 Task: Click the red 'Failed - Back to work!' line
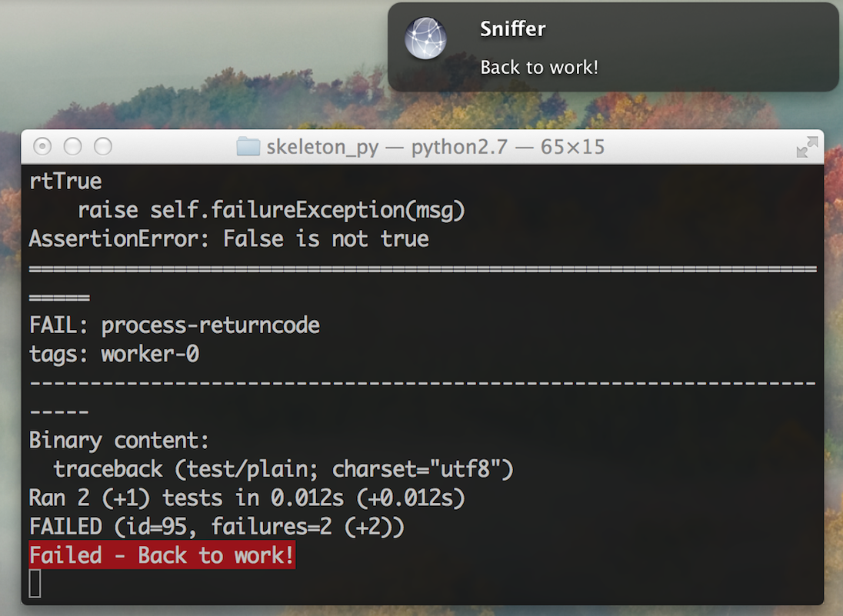coord(162,554)
